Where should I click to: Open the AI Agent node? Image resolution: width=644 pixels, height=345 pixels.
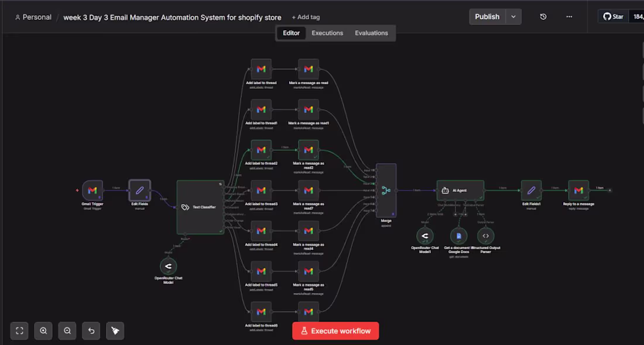click(460, 190)
